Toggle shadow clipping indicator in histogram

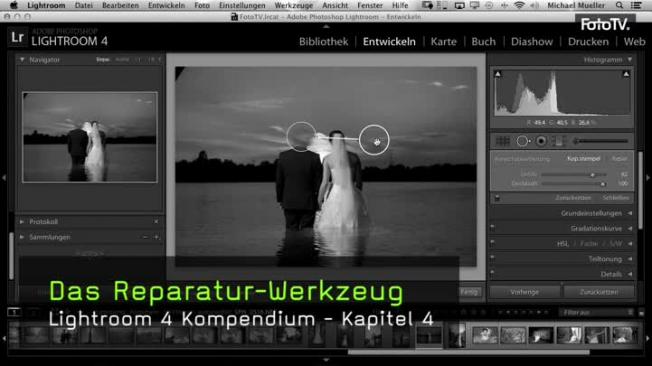click(x=498, y=74)
